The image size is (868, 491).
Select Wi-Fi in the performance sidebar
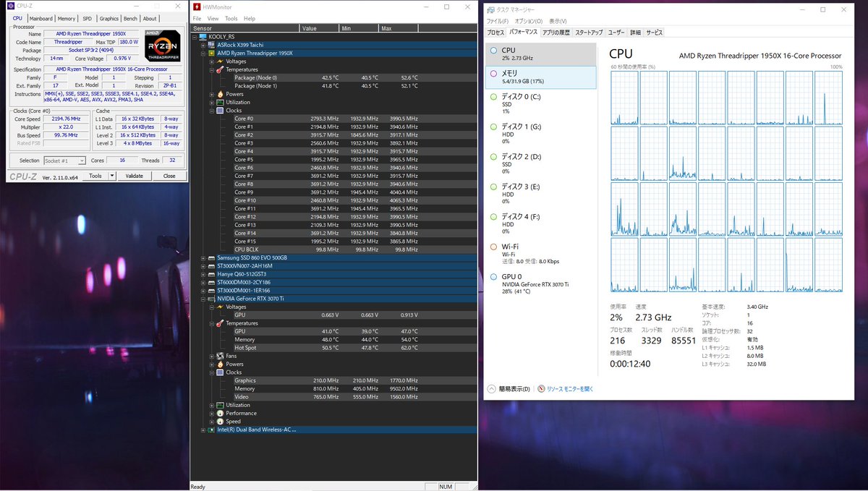541,254
